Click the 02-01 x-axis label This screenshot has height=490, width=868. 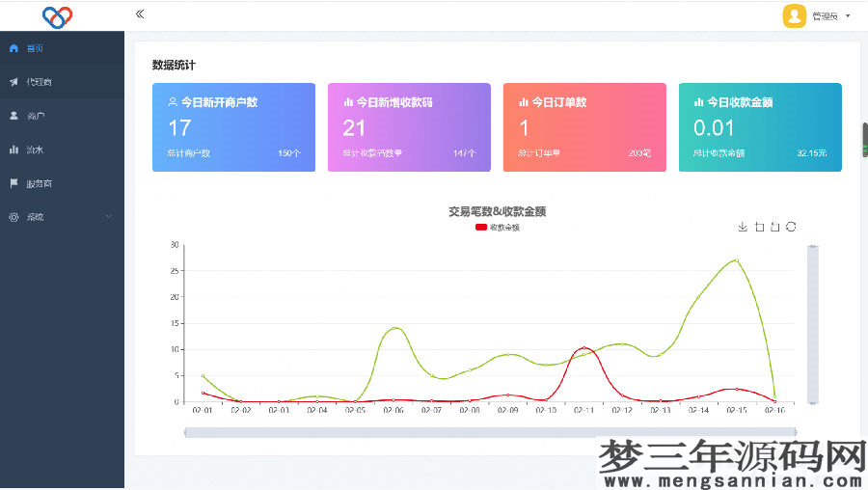(203, 410)
